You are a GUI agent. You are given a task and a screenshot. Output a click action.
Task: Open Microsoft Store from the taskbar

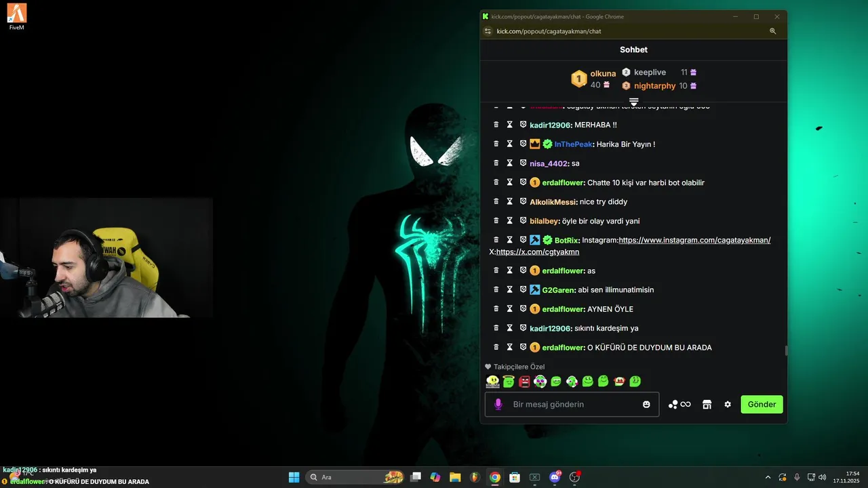coord(515,477)
